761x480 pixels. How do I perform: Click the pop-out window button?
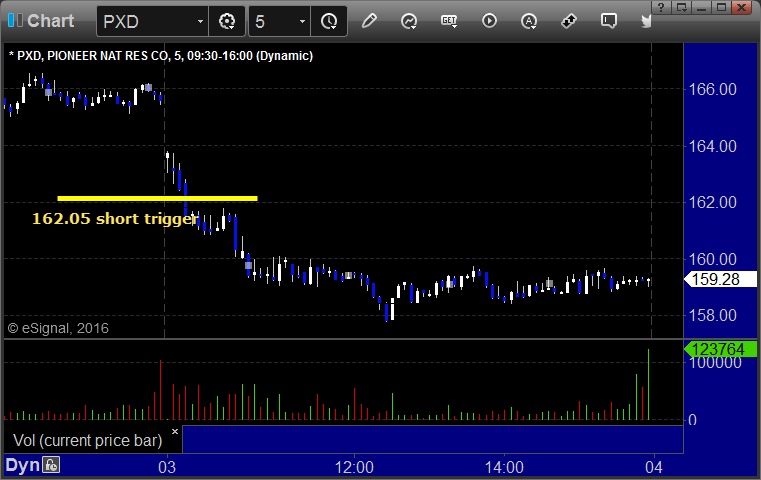(681, 7)
